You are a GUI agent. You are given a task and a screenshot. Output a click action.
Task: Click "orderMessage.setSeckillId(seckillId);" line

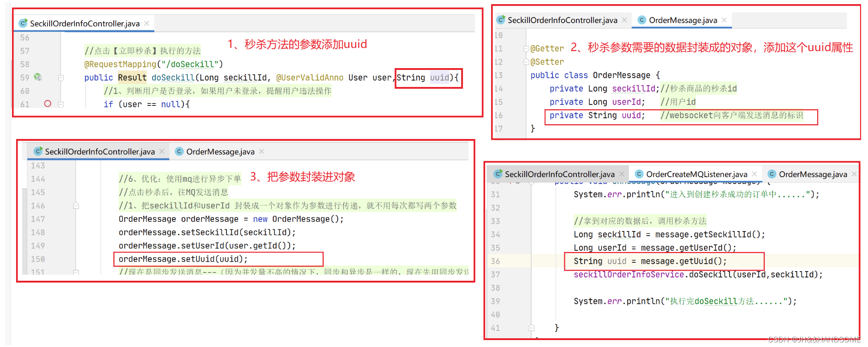coord(207,232)
